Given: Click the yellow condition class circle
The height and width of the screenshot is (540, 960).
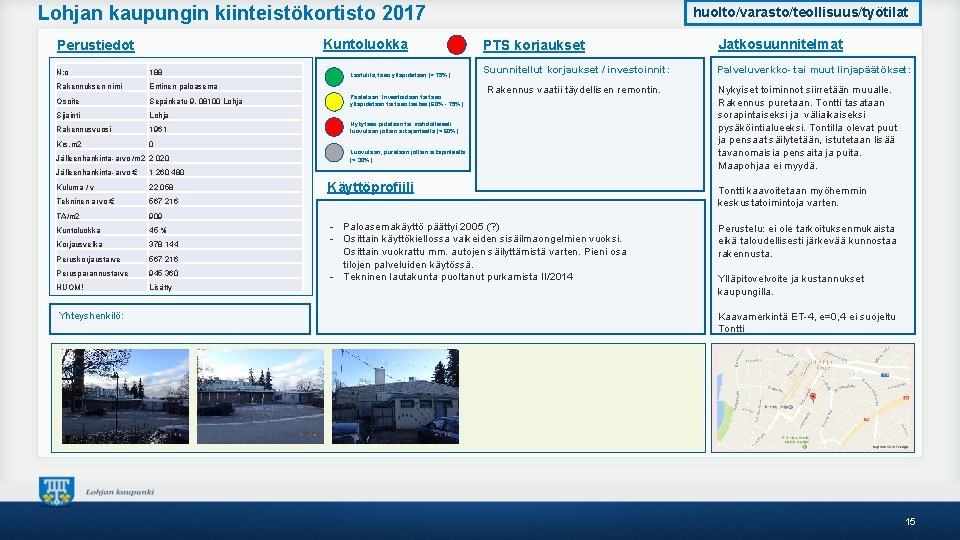Looking at the screenshot, I should pos(334,102).
